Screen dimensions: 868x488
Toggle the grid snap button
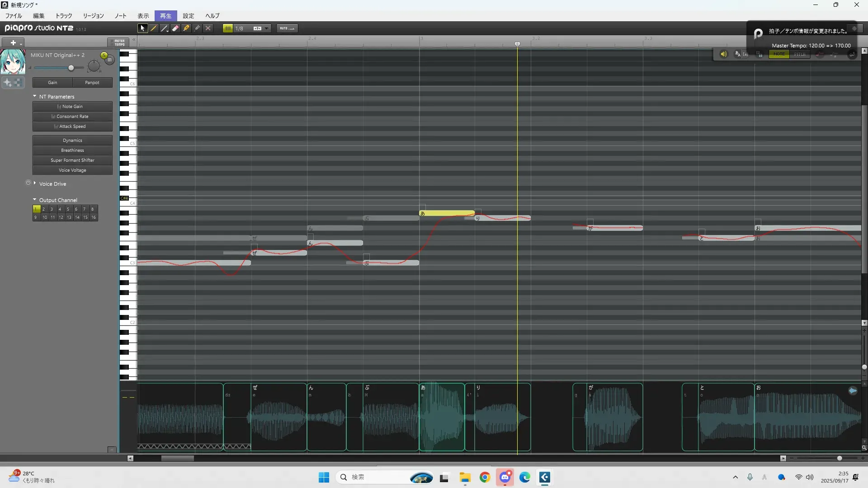228,28
